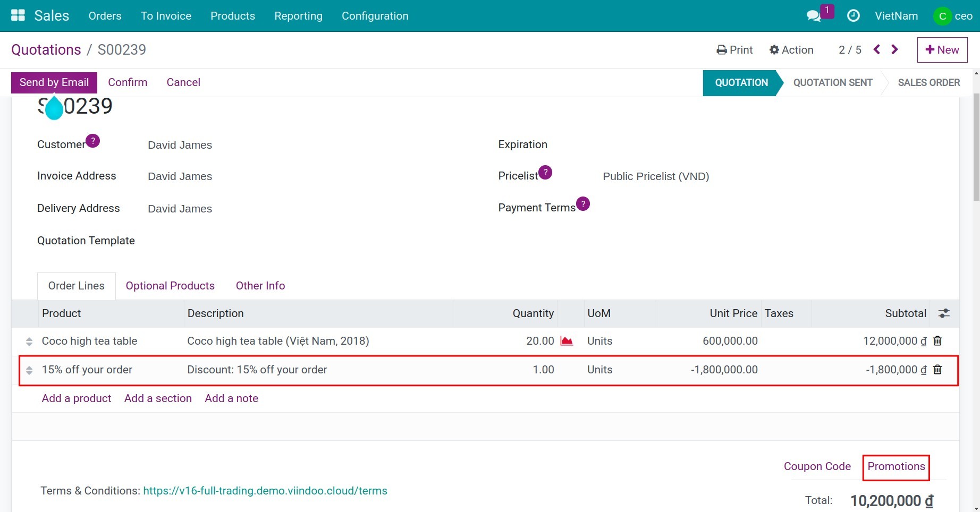
Task: Click Add a note link
Action: click(x=231, y=398)
